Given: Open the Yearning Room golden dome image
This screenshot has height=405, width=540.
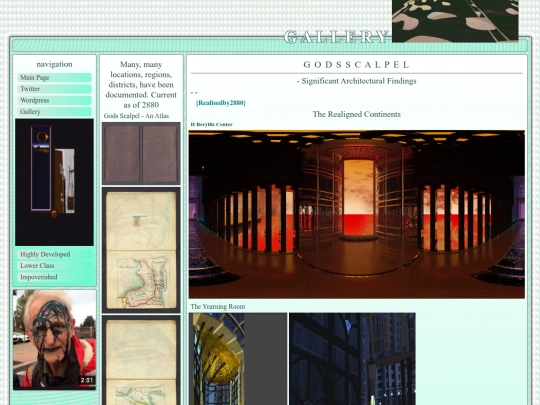Looking at the screenshot, I should click(238, 359).
